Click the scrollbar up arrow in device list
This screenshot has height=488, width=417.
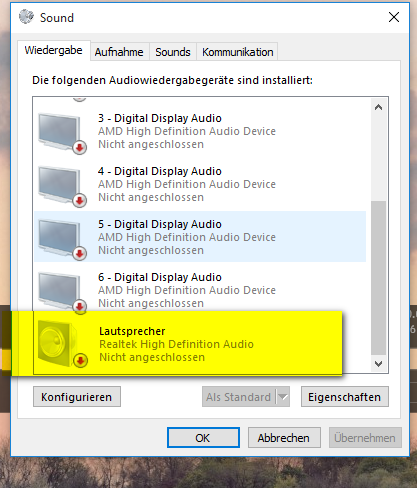(378, 107)
